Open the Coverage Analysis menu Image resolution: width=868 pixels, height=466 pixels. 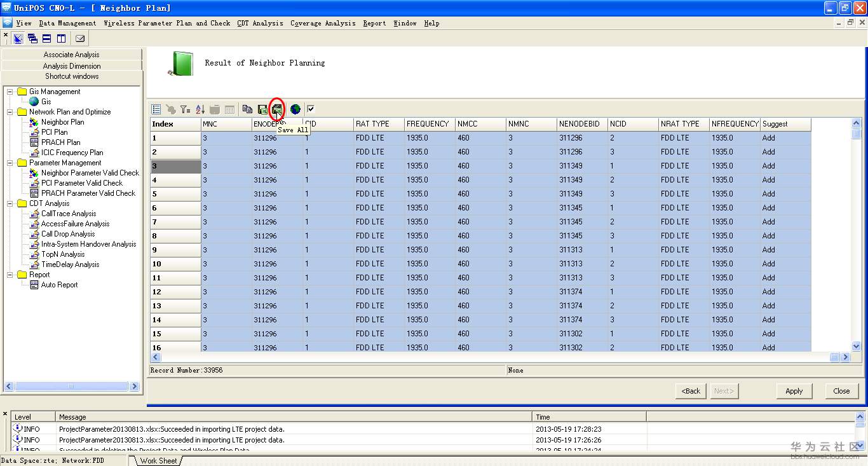tap(323, 24)
